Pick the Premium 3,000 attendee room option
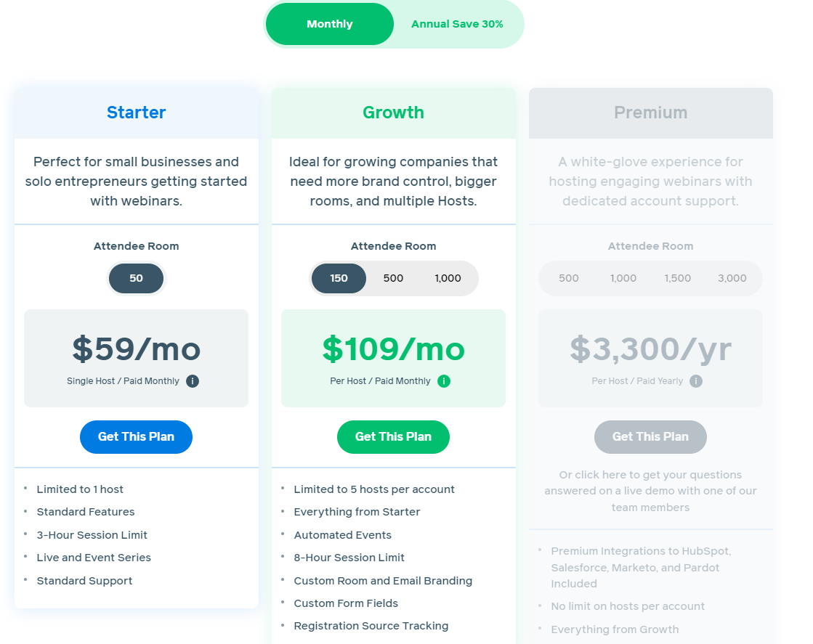The height and width of the screenshot is (644, 813). click(732, 278)
